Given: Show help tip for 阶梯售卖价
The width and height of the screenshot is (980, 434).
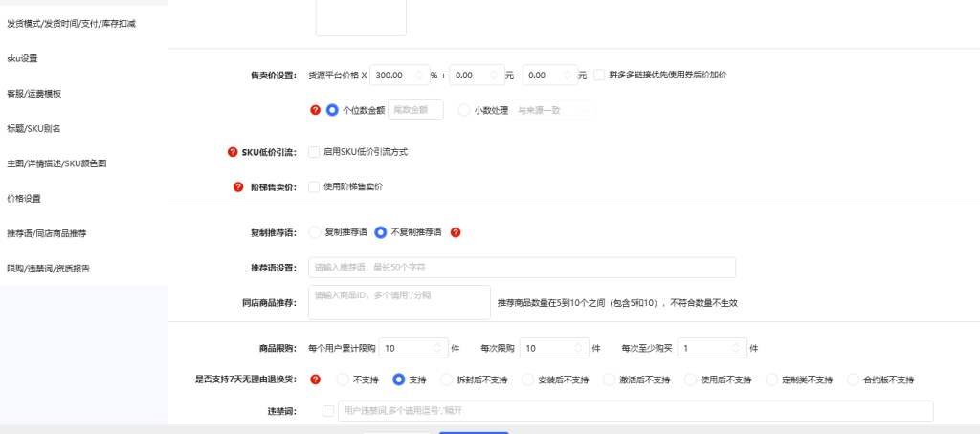Looking at the screenshot, I should (x=237, y=186).
